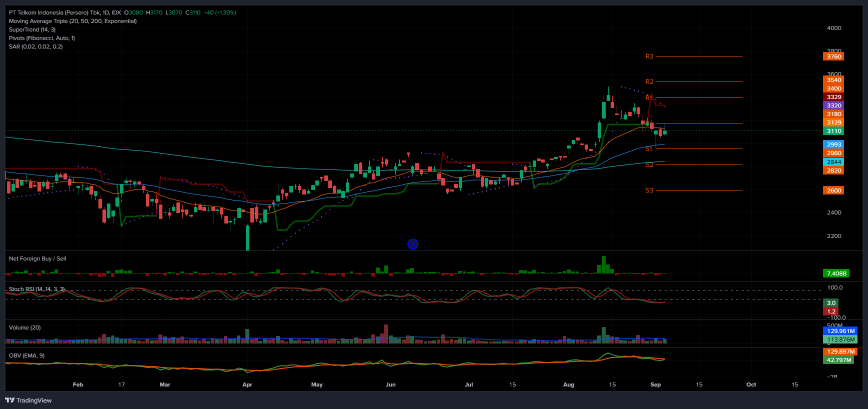Click the S3 pivot label
This screenshot has width=868, height=409.
coord(649,190)
